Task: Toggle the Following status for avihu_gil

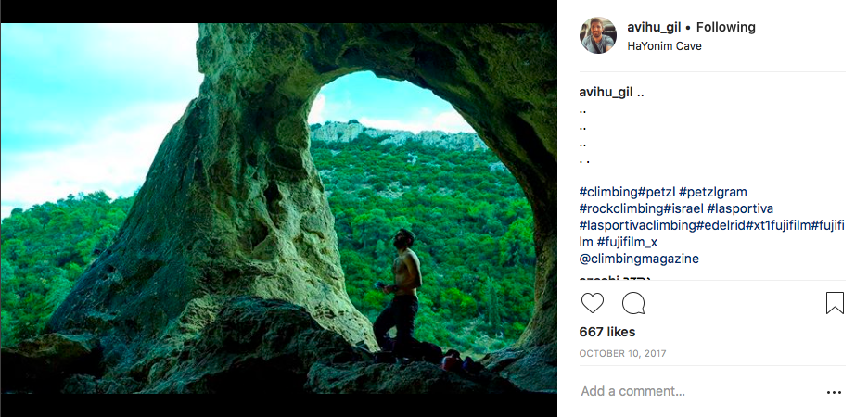Action: point(726,27)
